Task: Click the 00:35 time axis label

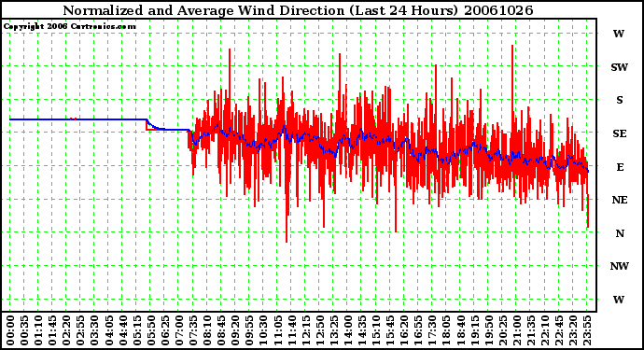Action: [24, 331]
